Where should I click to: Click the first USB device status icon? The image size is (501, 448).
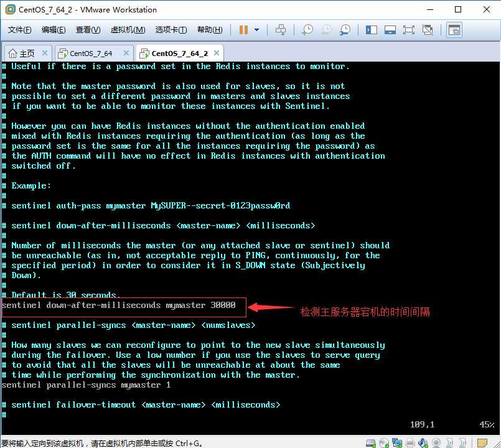tap(449, 443)
